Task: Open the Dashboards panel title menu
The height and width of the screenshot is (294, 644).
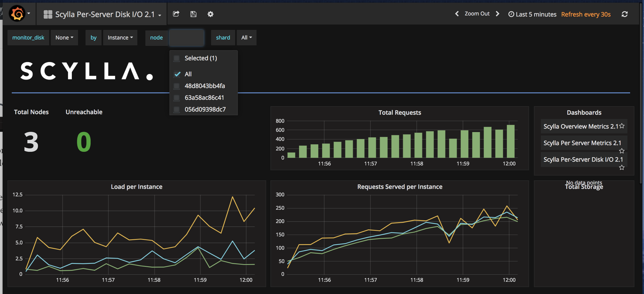Action: pos(584,113)
